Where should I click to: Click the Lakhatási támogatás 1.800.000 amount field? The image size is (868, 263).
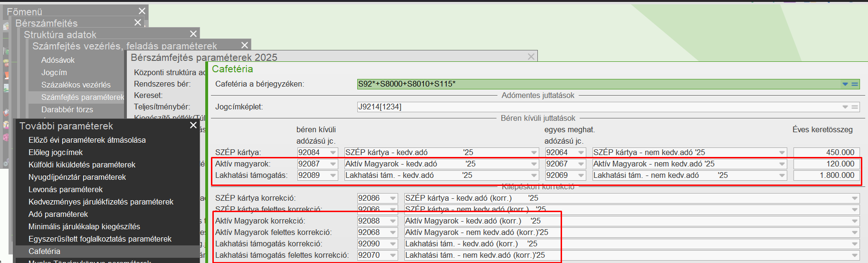826,175
